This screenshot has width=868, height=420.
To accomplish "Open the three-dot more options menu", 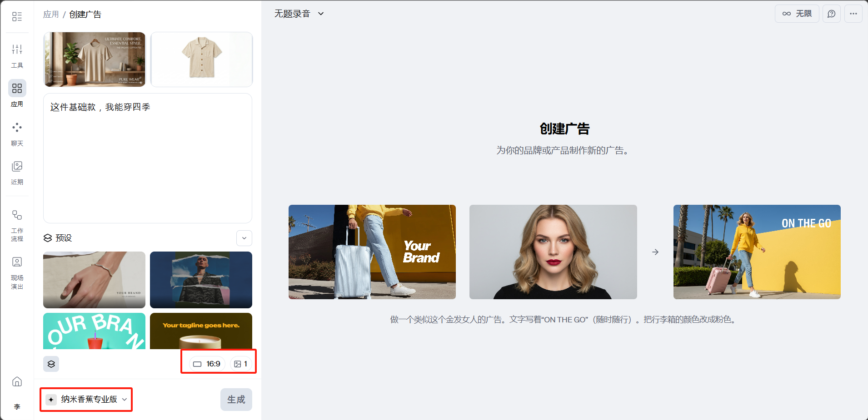I will coord(853,14).
